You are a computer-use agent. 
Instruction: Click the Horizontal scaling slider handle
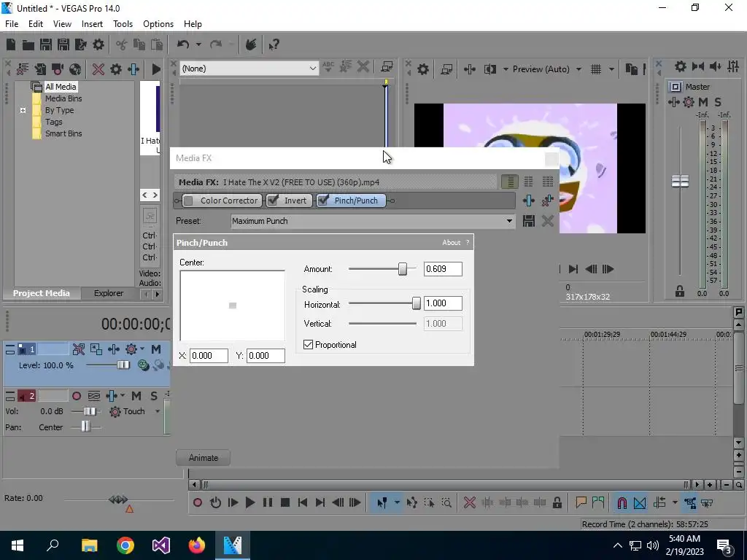[417, 303]
